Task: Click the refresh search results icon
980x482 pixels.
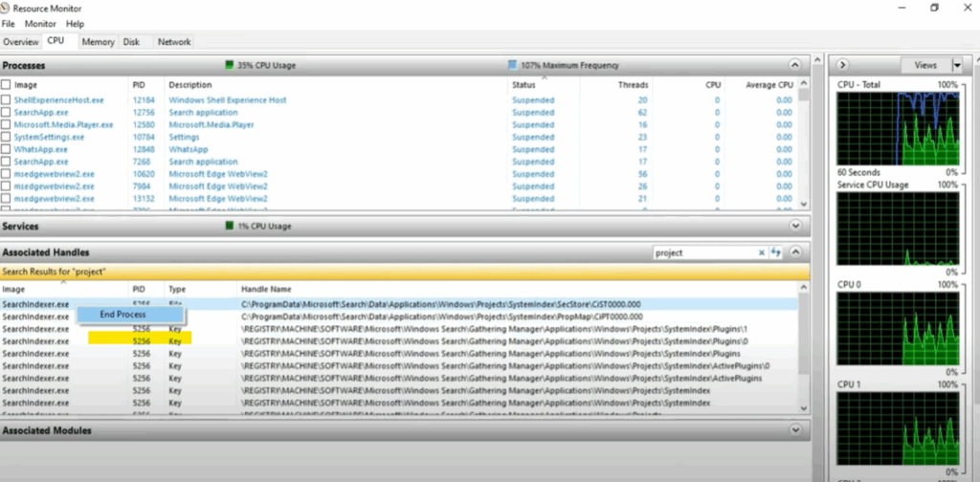Action: pos(776,252)
